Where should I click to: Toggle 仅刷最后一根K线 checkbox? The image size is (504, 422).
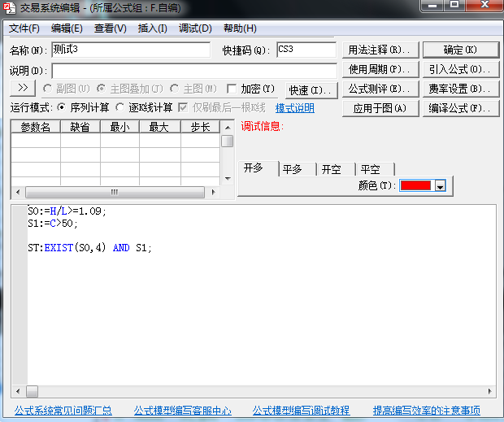tap(183, 107)
